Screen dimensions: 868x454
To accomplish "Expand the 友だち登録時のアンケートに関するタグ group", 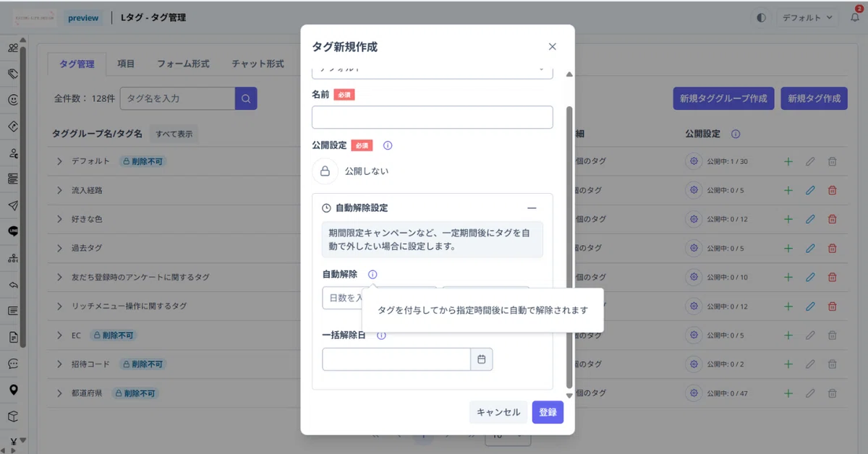I will 60,277.
